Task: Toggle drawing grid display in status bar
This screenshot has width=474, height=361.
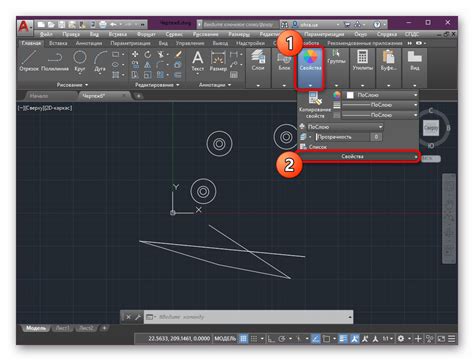Action: point(244,339)
